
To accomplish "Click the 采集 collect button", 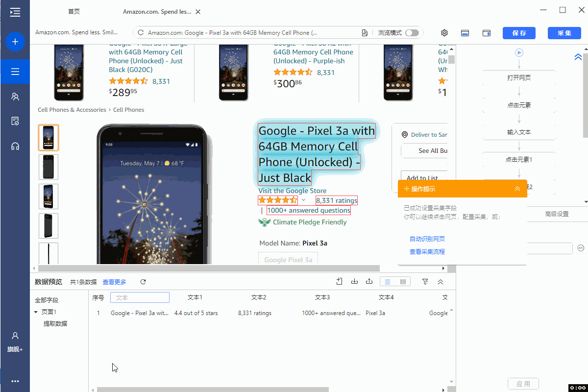I will pyautogui.click(x=564, y=33).
